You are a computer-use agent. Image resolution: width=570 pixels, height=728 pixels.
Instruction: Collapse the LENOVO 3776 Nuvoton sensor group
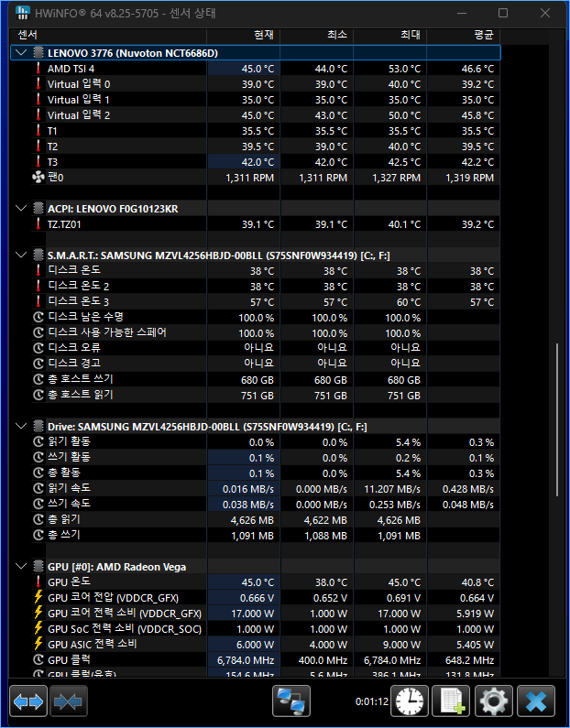click(21, 53)
